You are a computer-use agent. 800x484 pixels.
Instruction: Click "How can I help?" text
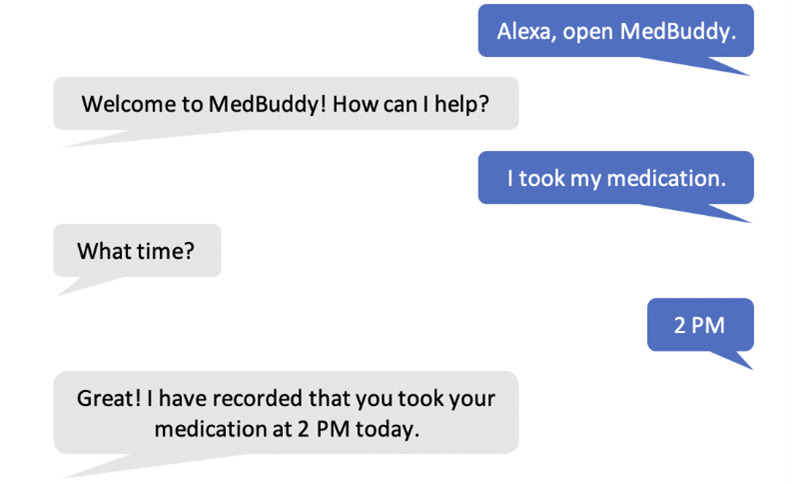[x=411, y=105]
